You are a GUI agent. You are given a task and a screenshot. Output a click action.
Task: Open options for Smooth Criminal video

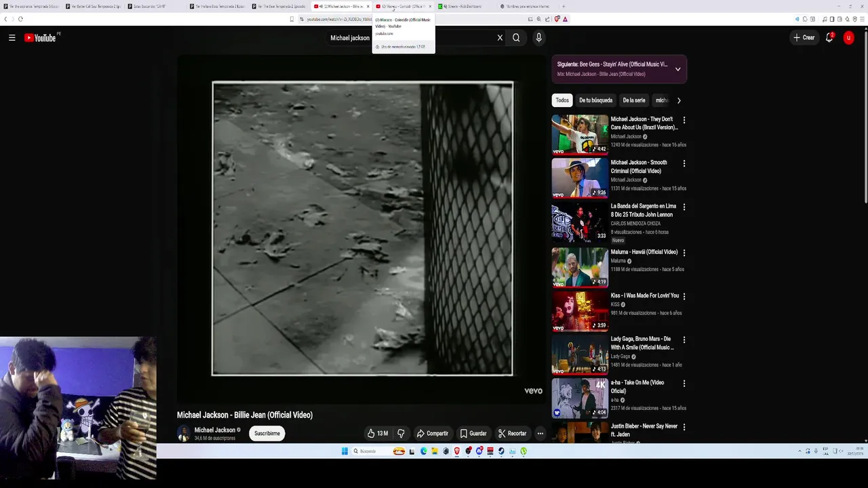[x=684, y=163]
